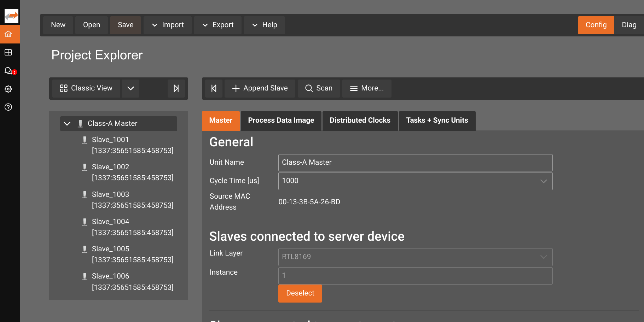Viewport: 644px width, 322px height.
Task: Select the Slave_1003 device icon in the tree
Action: click(85, 194)
